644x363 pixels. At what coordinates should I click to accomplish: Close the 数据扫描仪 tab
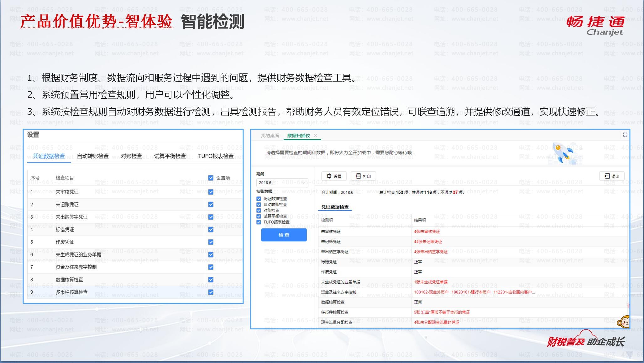coord(316,136)
